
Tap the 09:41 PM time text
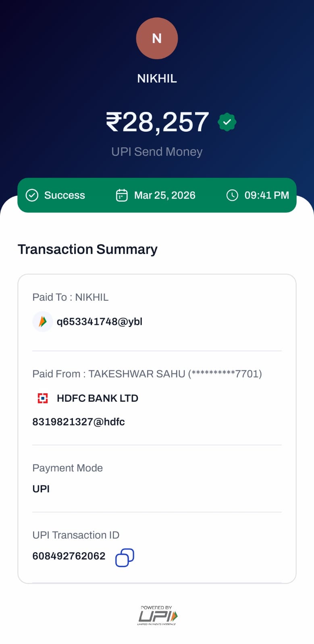(x=266, y=195)
